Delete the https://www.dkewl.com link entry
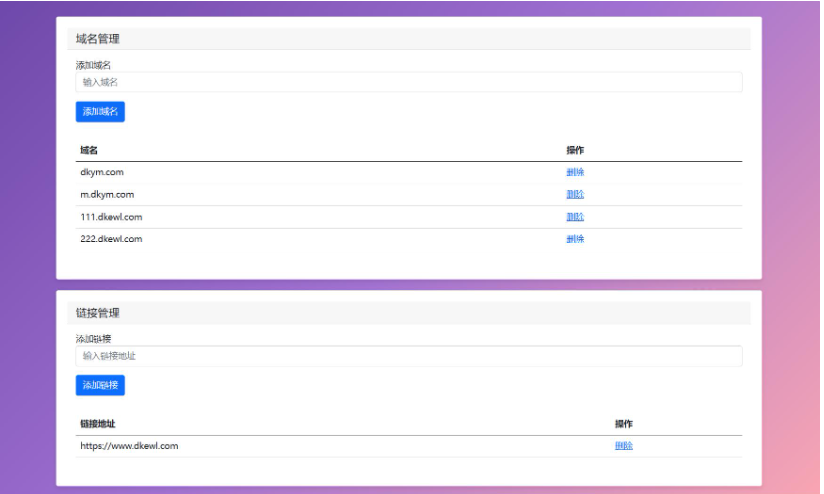 [x=623, y=446]
